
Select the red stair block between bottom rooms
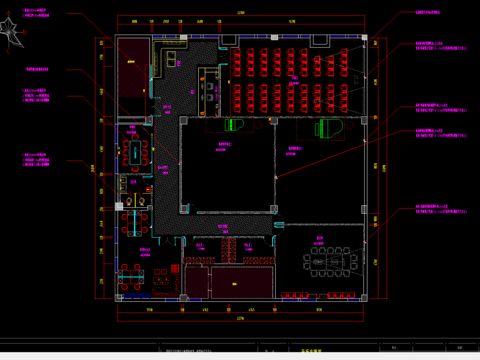(x=229, y=250)
